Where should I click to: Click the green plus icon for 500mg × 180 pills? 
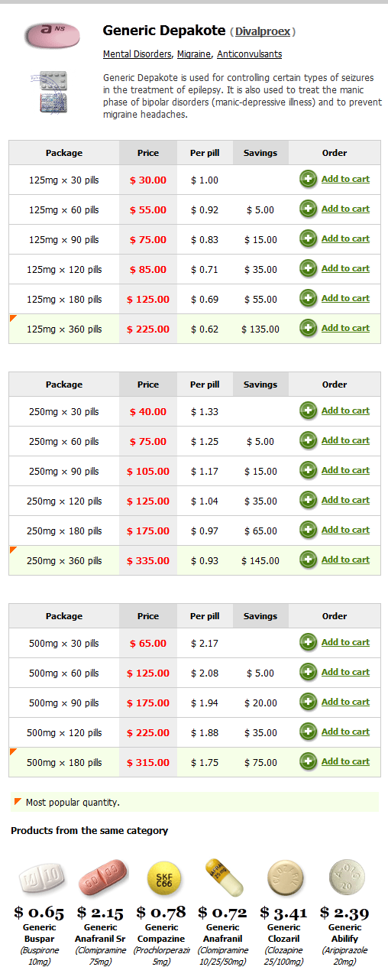coord(308,762)
